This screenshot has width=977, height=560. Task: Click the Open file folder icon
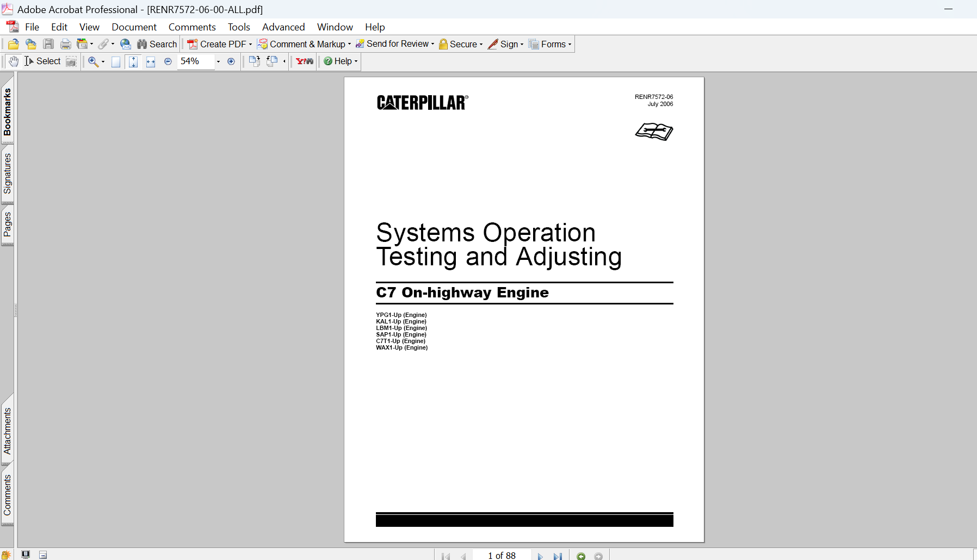[14, 45]
